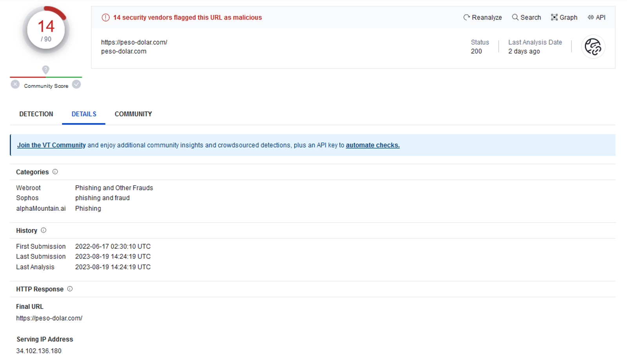Select the Final URL https://peso-dolar.com/
The height and width of the screenshot is (364, 627).
pyautogui.click(x=49, y=318)
